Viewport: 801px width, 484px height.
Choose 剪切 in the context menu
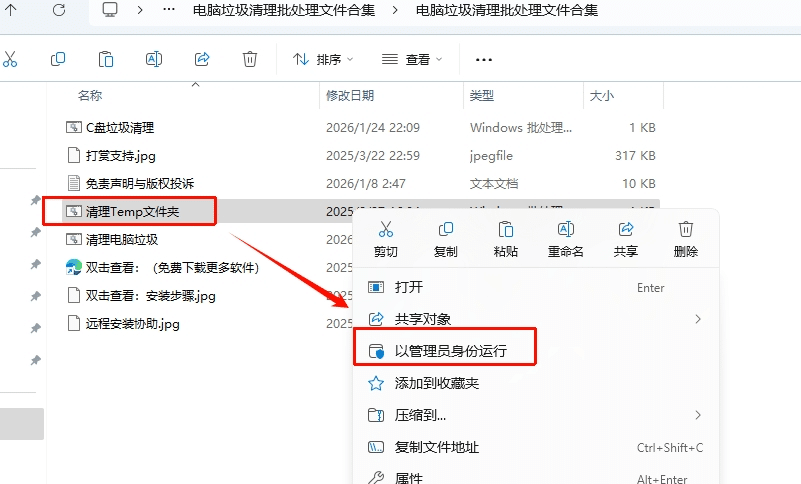pos(386,239)
